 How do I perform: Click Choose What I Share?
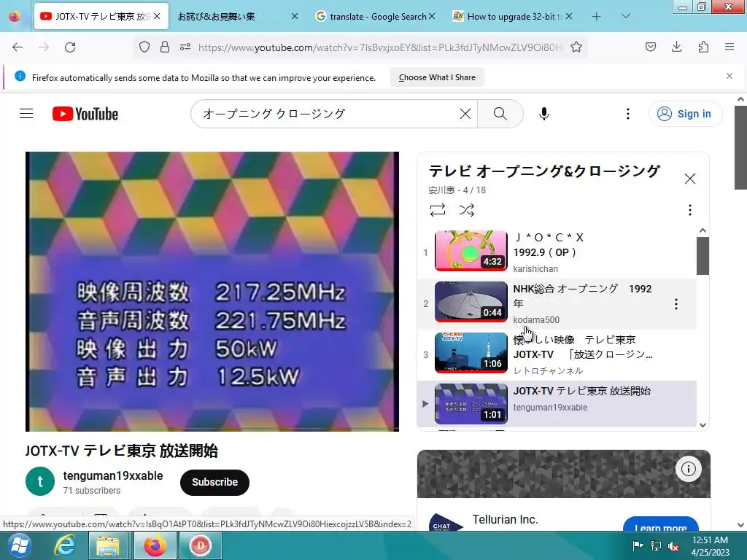point(438,77)
